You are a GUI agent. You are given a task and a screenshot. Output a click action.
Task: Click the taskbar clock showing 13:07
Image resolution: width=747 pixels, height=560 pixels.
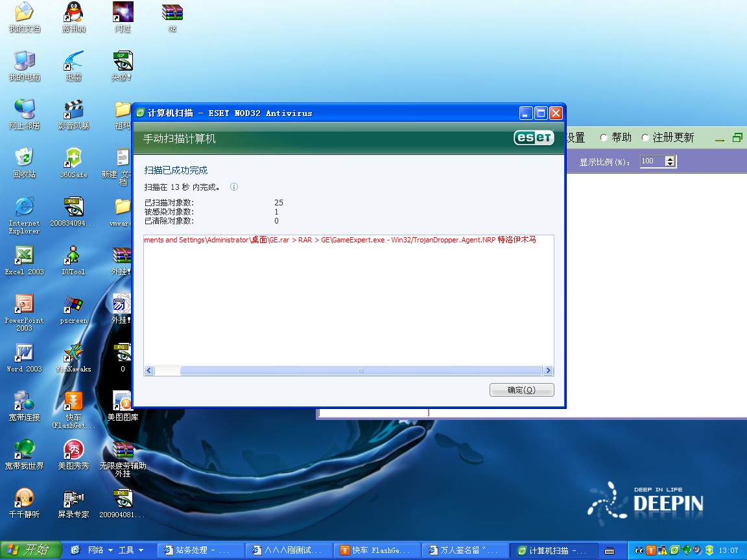(728, 550)
